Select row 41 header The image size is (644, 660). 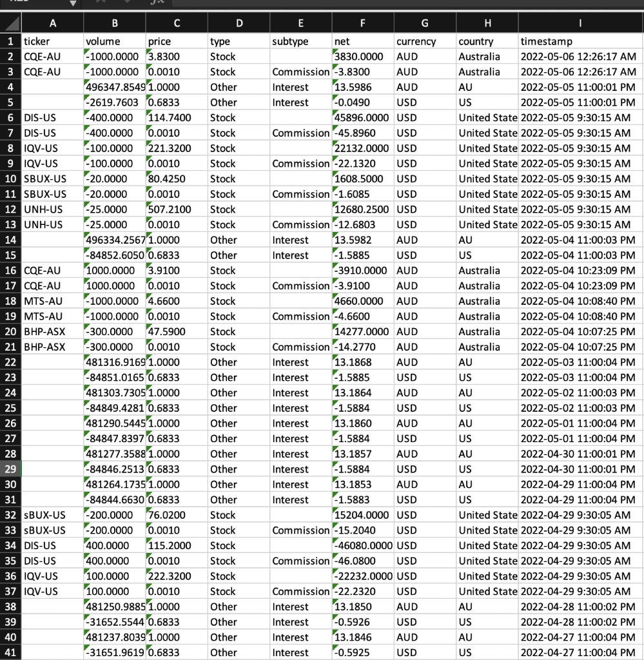(x=10, y=652)
